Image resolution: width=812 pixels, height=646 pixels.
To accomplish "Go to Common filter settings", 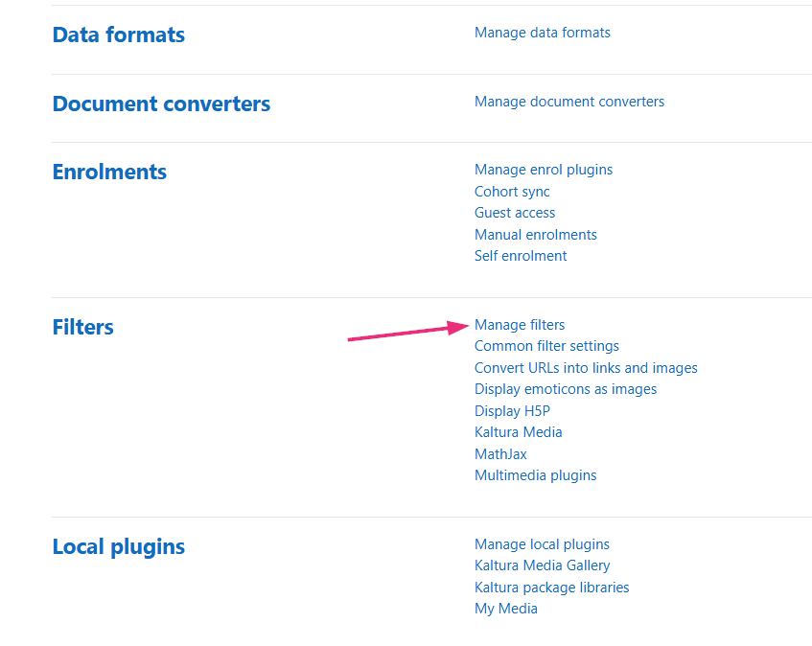I will click(x=546, y=346).
